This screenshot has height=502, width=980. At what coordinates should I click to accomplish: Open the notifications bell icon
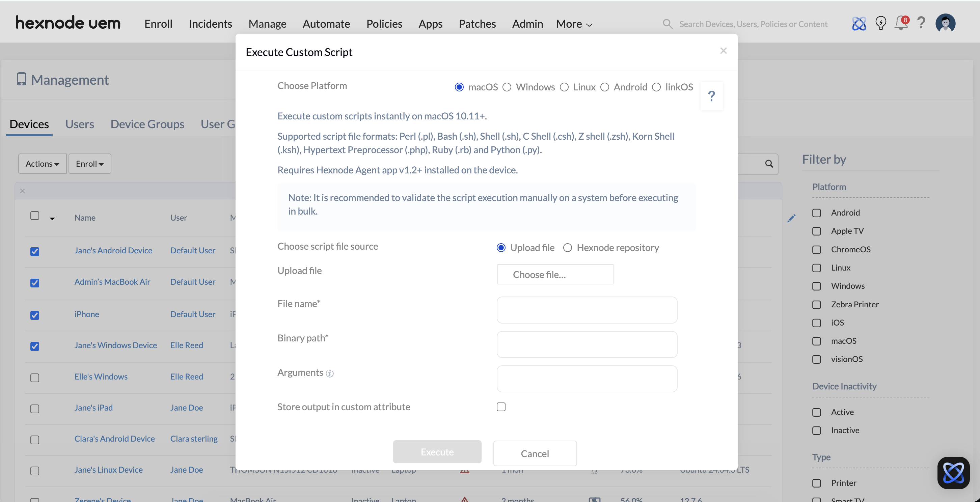[x=900, y=24]
